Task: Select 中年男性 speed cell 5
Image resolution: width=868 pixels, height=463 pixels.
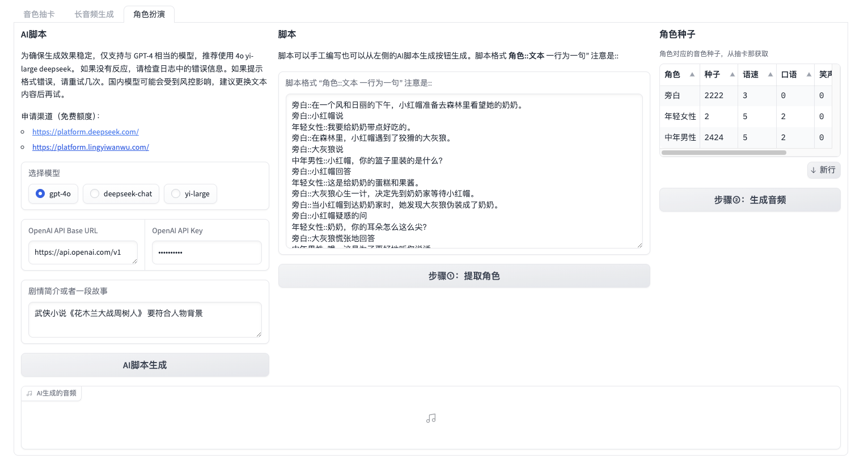Action: 757,137
